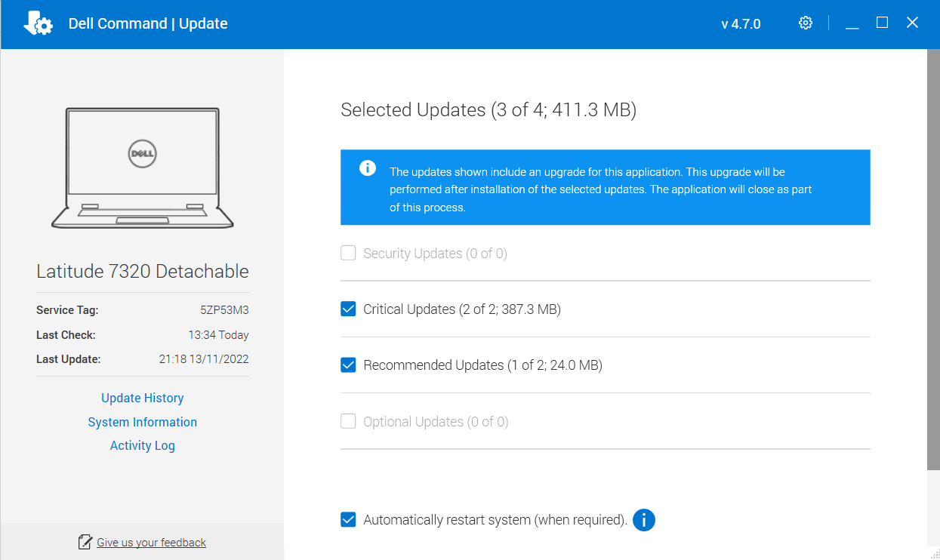The image size is (940, 560).
Task: Click the Last Check value 13:34 Today
Action: pos(218,335)
